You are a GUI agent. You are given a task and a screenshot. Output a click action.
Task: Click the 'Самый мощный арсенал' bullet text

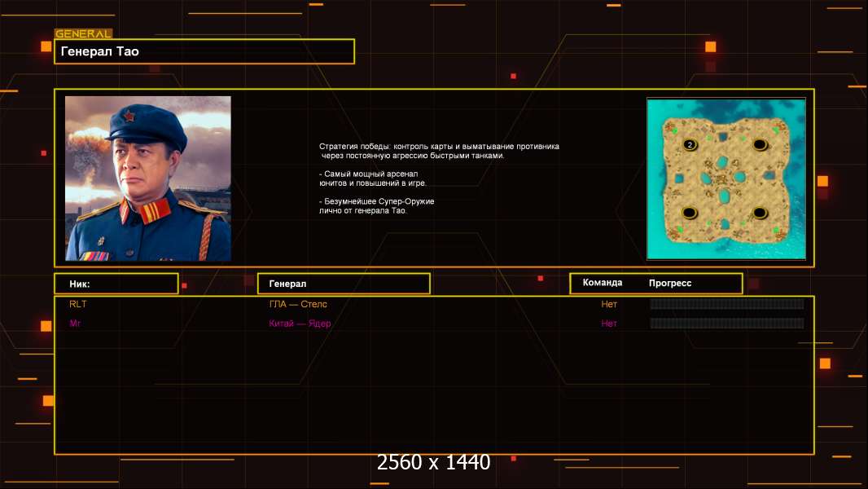click(x=373, y=178)
